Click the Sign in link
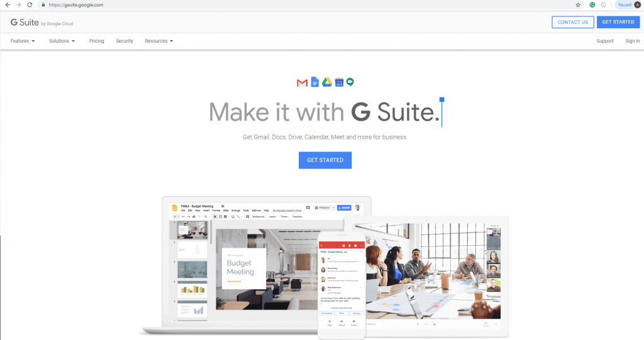Image resolution: width=644 pixels, height=340 pixels. pyautogui.click(x=633, y=41)
